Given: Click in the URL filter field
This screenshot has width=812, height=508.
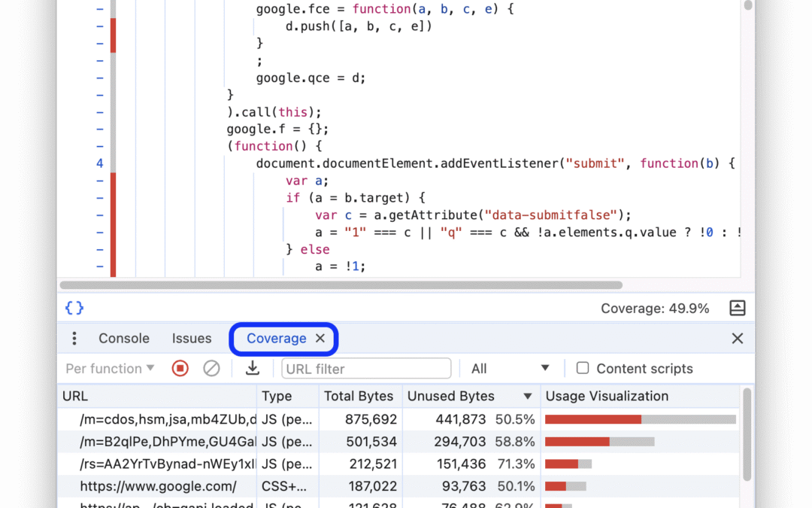Looking at the screenshot, I should tap(366, 368).
